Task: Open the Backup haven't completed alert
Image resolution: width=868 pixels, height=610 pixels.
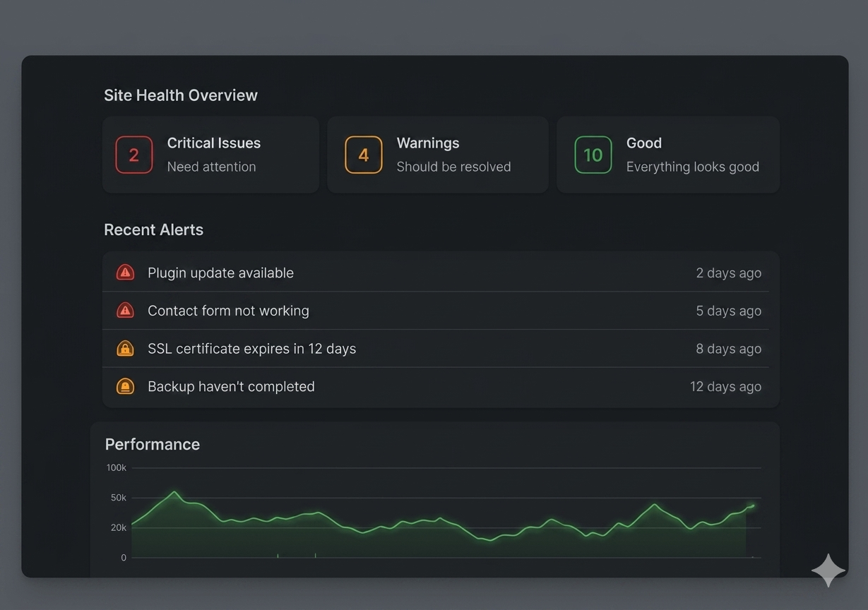Action: [x=441, y=386]
